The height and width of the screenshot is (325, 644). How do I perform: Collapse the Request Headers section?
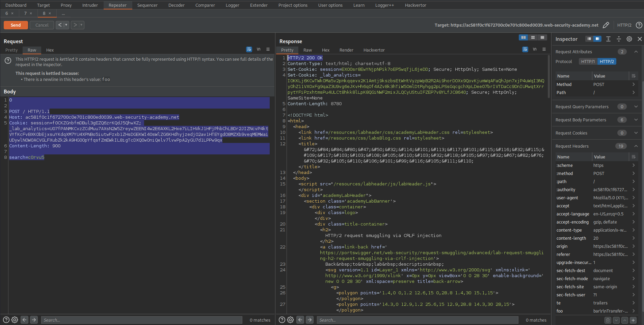[636, 146]
